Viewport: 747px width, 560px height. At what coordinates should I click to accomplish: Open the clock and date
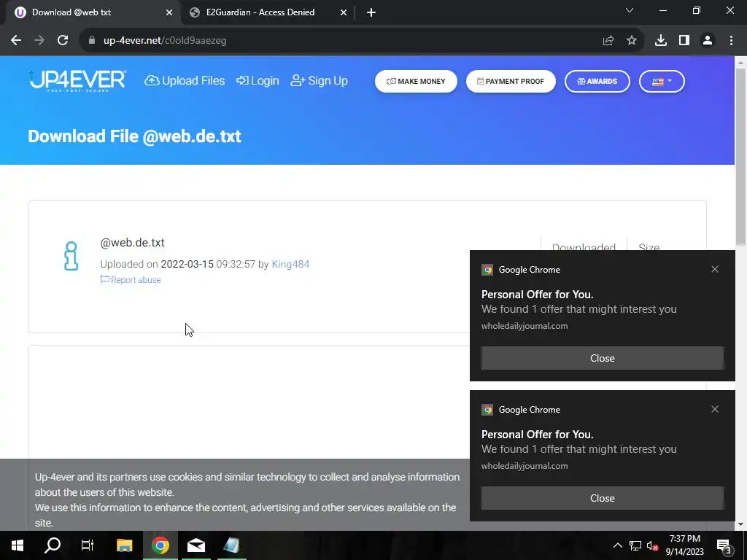pyautogui.click(x=684, y=545)
